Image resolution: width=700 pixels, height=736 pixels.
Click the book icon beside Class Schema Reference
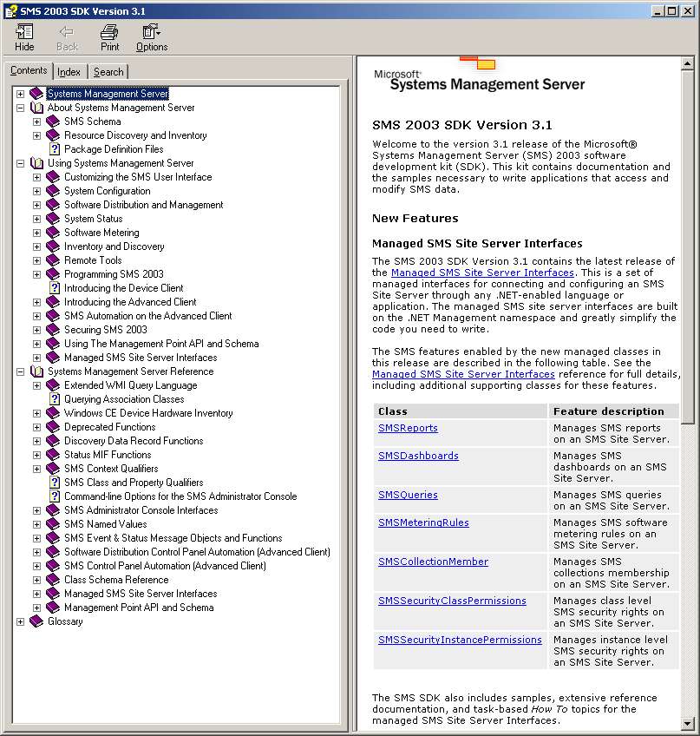click(x=53, y=580)
